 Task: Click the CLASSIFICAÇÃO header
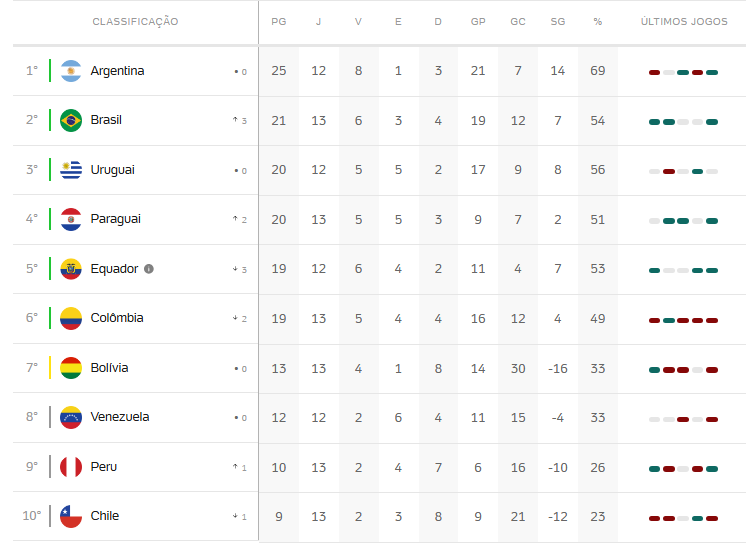point(136,21)
